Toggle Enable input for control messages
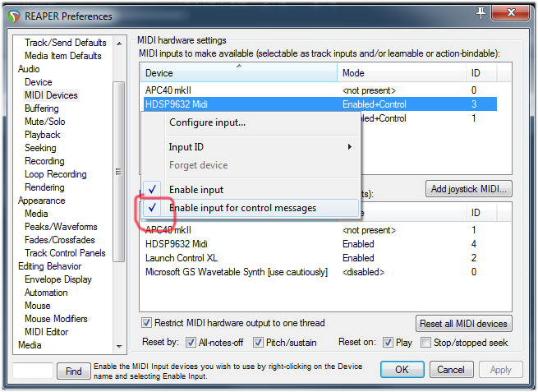 tap(251, 208)
